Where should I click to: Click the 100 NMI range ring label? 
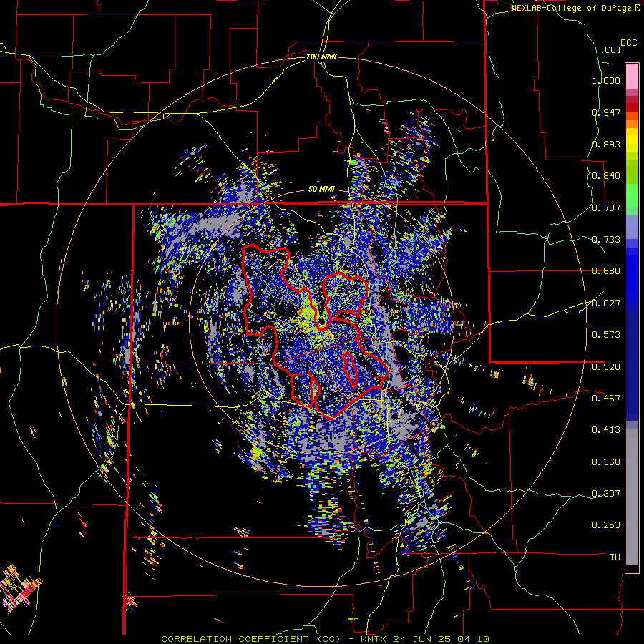click(321, 57)
